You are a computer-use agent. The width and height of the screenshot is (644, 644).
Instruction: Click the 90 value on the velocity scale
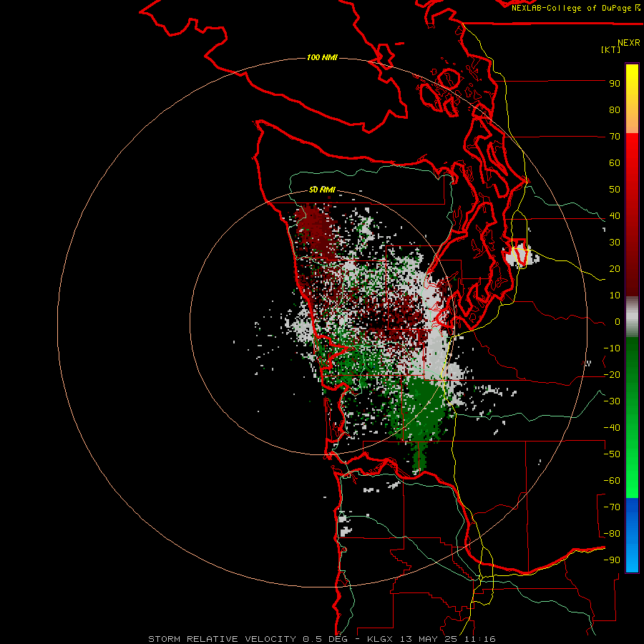tap(615, 84)
